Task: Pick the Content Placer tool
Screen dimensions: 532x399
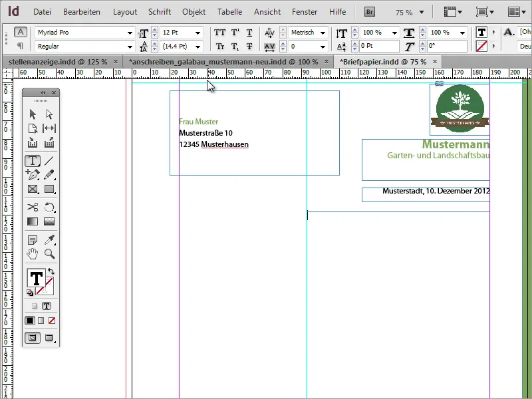Action: point(49,142)
